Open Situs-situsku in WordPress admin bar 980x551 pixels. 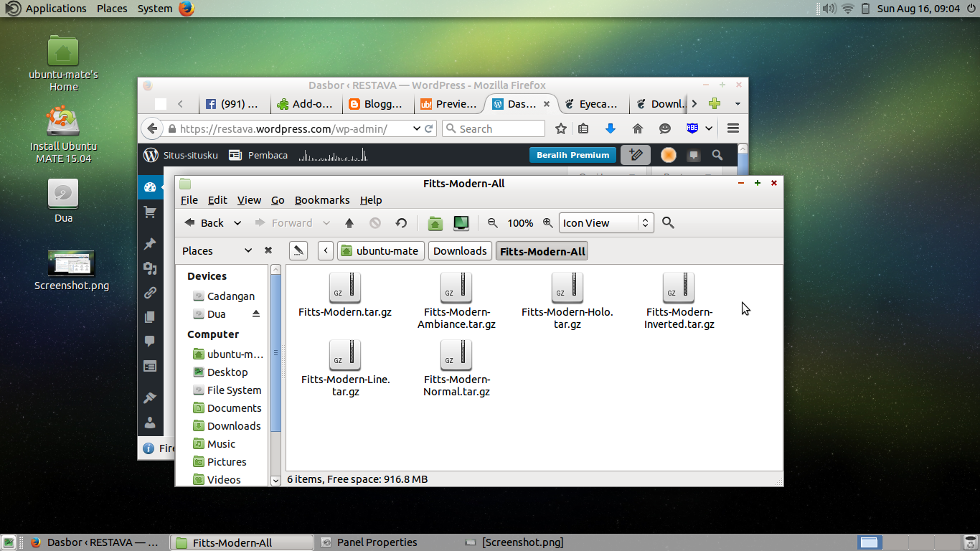[181, 155]
